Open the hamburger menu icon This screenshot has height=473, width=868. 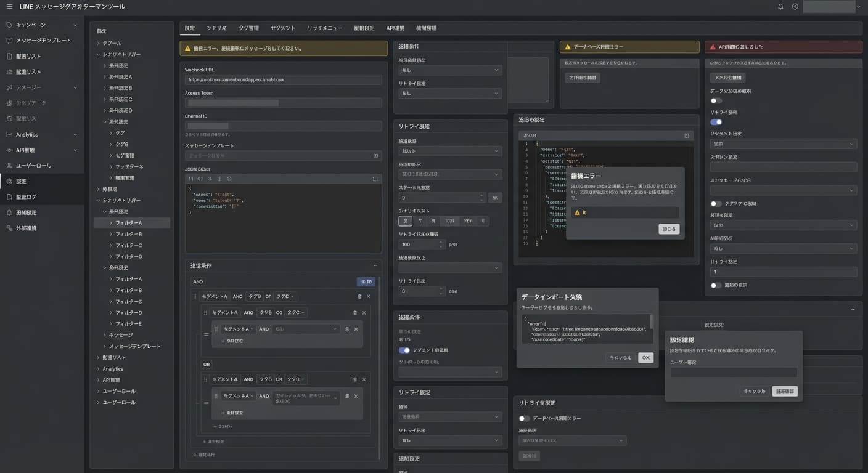click(x=9, y=6)
